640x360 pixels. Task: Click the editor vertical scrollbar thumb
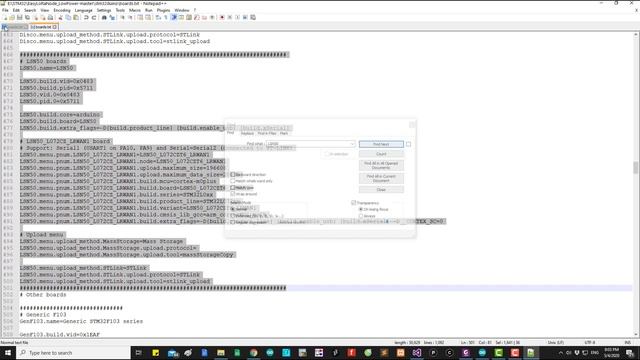[636, 167]
